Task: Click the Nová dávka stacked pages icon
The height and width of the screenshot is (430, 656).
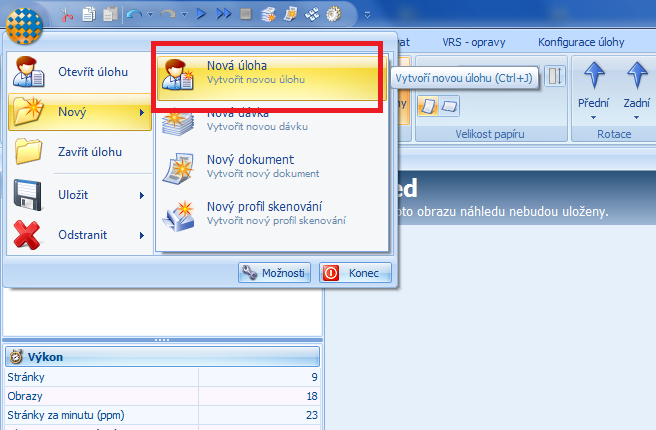Action: (x=178, y=122)
